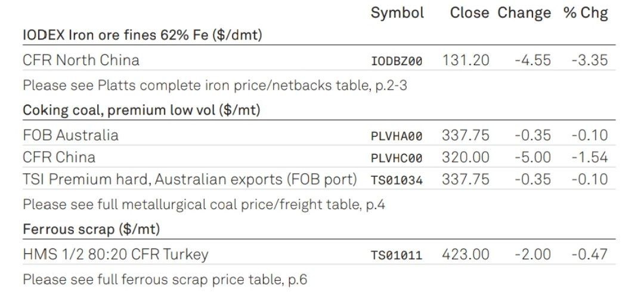Screen dimensions: 644x301
Task: Select the CFR North China row label
Action: point(81,60)
